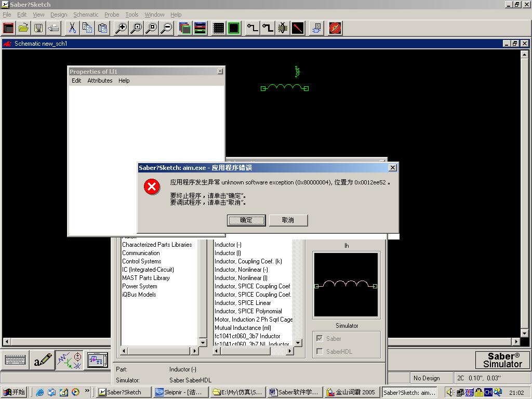The width and height of the screenshot is (532, 399).
Task: Expand quick launch overflow chevron
Action: (x=87, y=391)
